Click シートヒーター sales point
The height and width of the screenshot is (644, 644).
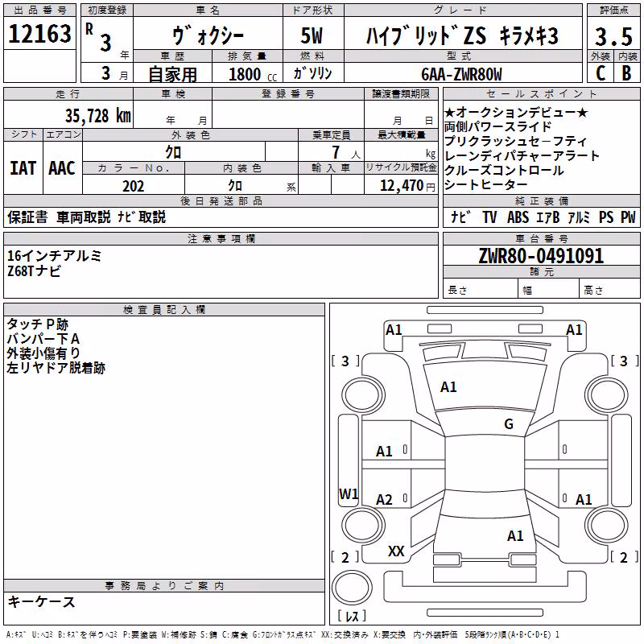[x=486, y=185]
